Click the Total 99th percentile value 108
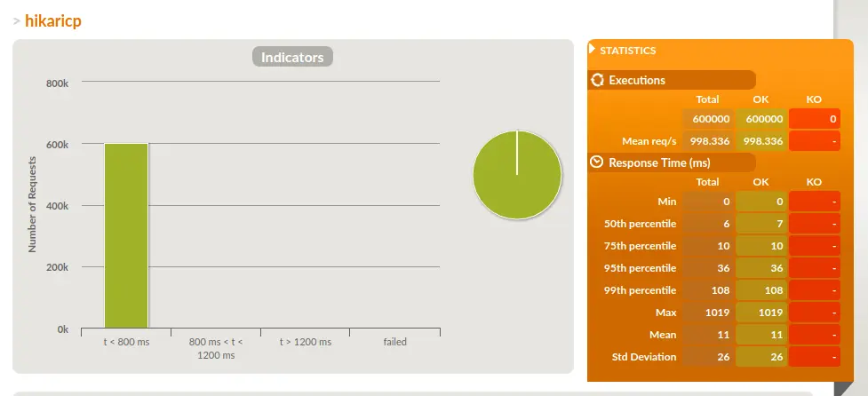 coord(708,289)
